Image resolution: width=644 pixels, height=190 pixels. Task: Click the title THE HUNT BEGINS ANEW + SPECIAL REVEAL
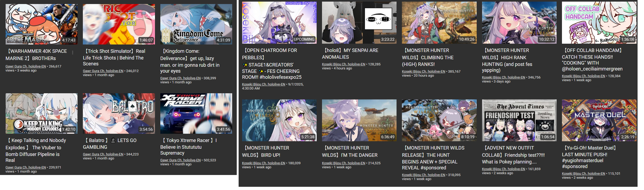(433, 158)
